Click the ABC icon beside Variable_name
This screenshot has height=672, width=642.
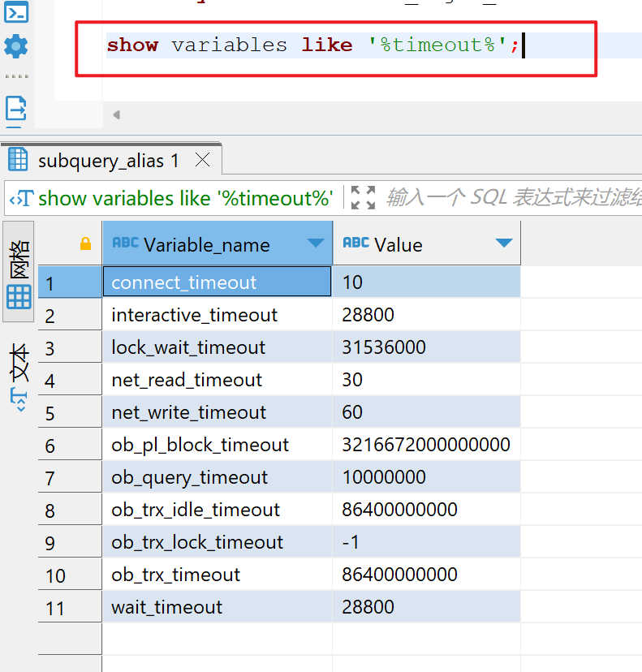pos(125,243)
